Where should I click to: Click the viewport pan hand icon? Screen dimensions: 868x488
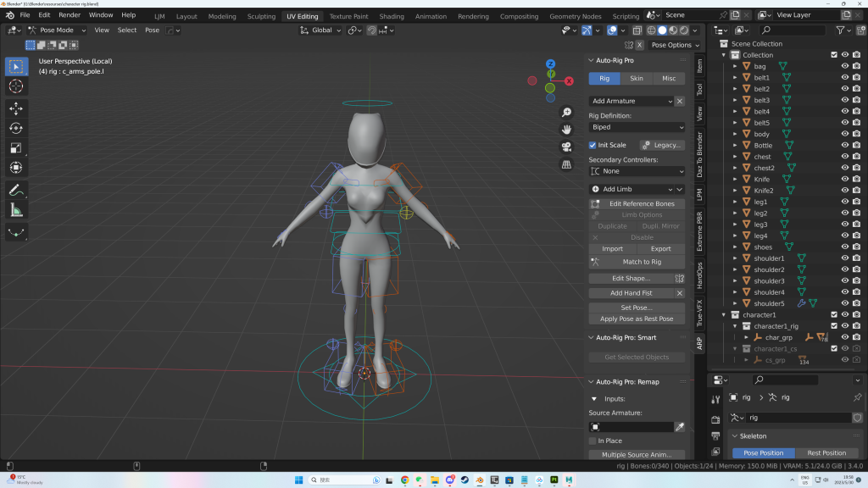click(566, 130)
